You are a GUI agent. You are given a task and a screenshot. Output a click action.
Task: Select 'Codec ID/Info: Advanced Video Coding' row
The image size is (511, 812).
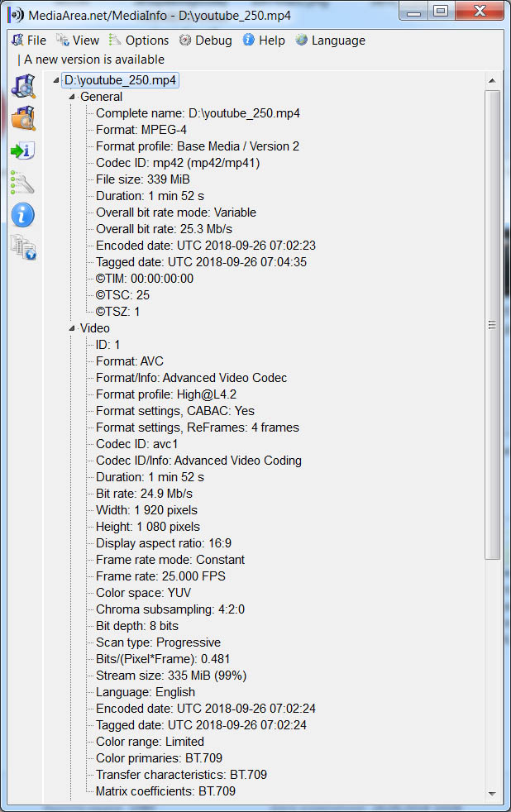pyautogui.click(x=198, y=461)
